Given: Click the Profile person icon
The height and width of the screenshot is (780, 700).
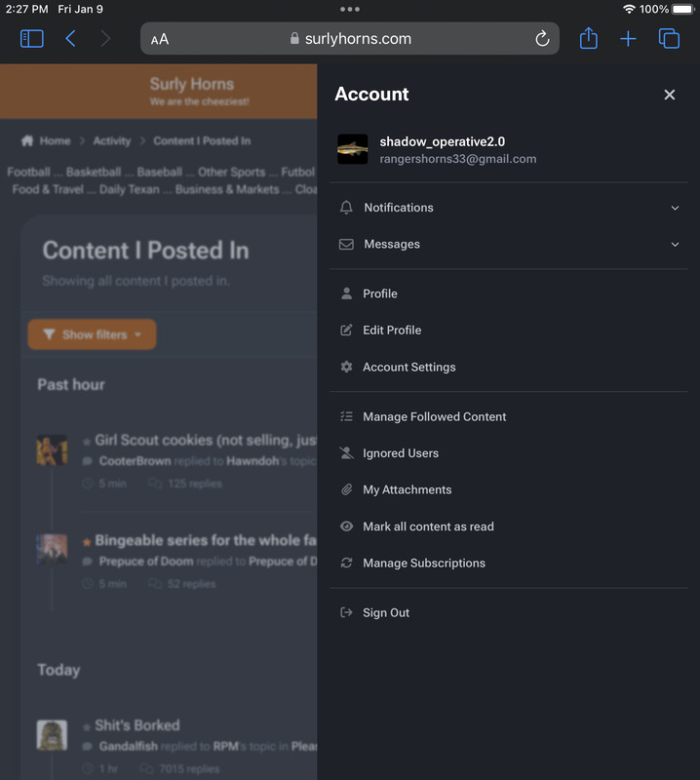Looking at the screenshot, I should pyautogui.click(x=346, y=293).
